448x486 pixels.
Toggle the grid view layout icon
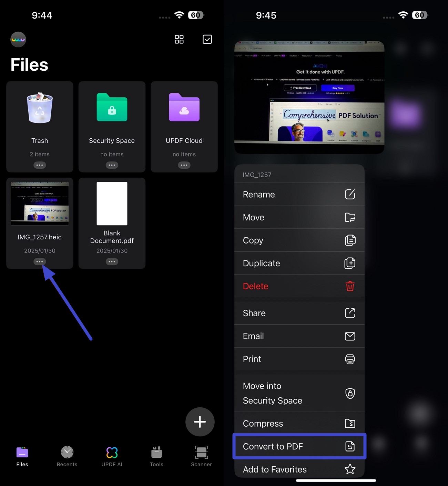point(179,39)
